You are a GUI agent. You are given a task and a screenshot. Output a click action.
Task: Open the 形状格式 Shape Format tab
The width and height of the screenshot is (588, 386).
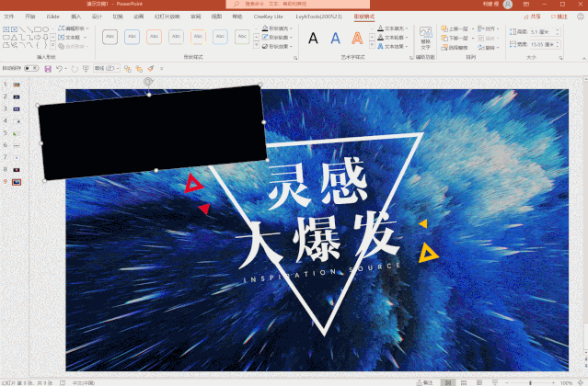[363, 17]
